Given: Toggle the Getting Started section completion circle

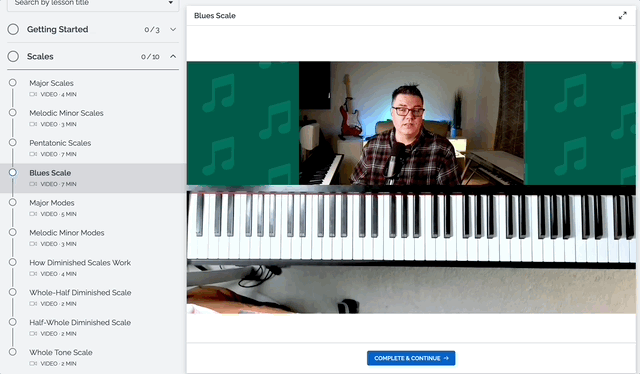Looking at the screenshot, I should click(13, 29).
